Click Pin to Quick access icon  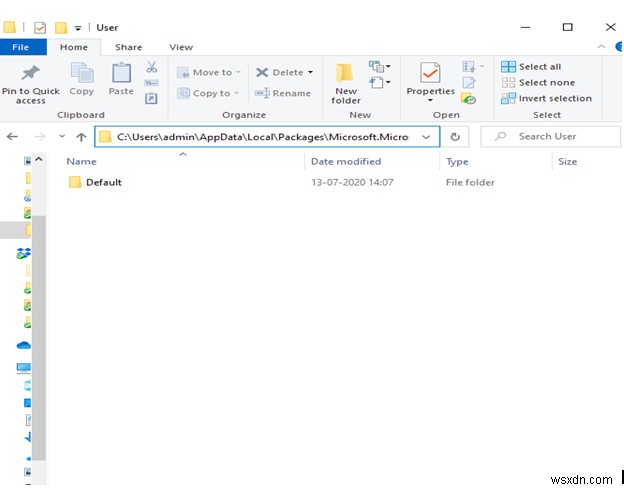tap(30, 72)
